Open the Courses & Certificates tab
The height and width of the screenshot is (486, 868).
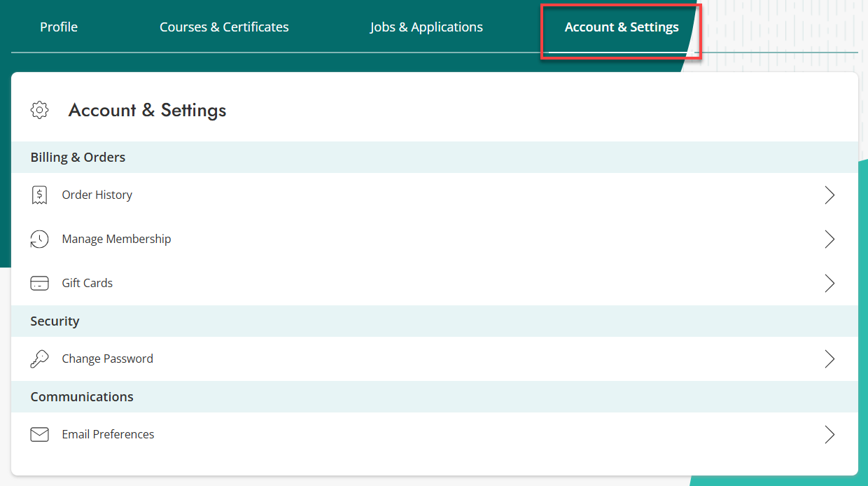pyautogui.click(x=224, y=27)
